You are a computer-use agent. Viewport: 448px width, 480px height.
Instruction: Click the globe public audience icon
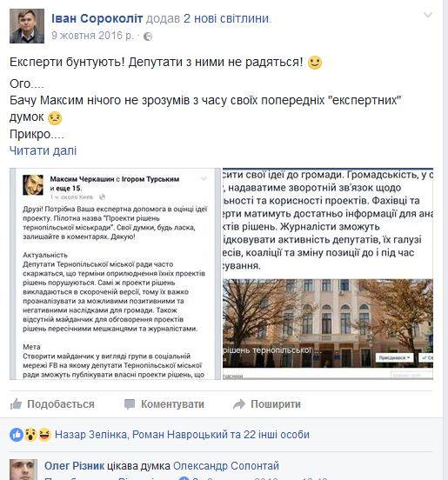[148, 37]
